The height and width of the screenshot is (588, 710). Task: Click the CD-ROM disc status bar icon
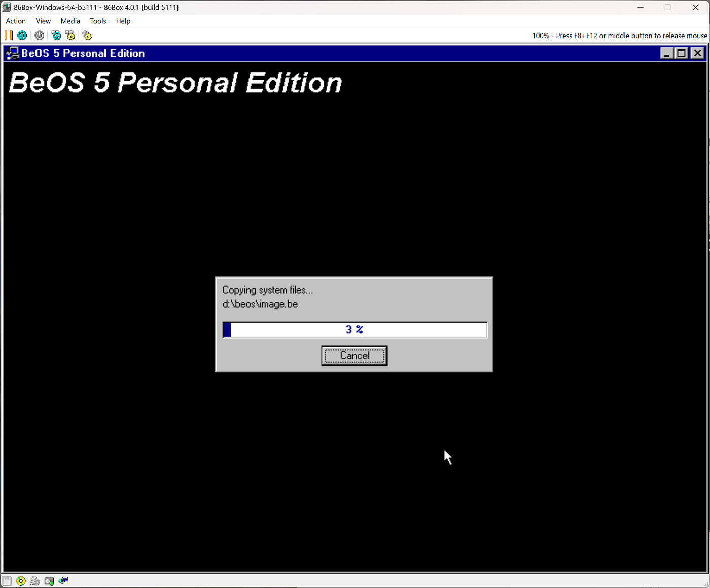tap(21, 581)
